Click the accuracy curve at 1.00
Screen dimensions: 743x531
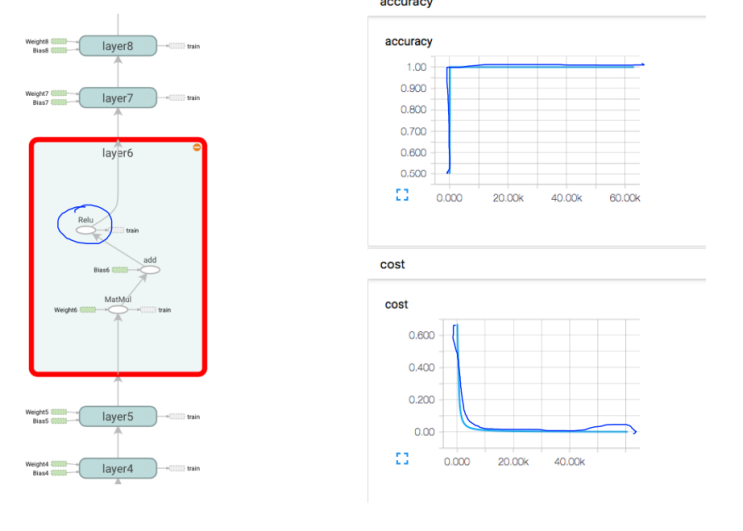[x=545, y=65]
